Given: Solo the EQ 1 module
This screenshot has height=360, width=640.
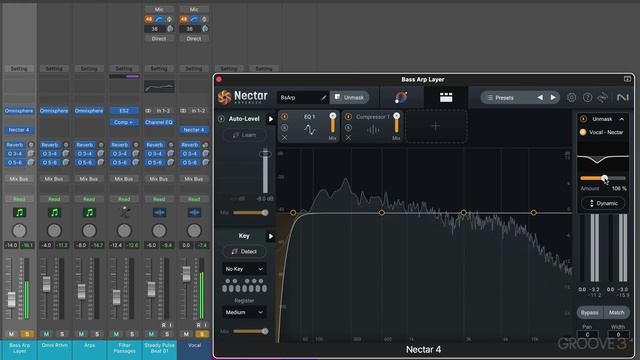Looking at the screenshot, I should coord(284,127).
